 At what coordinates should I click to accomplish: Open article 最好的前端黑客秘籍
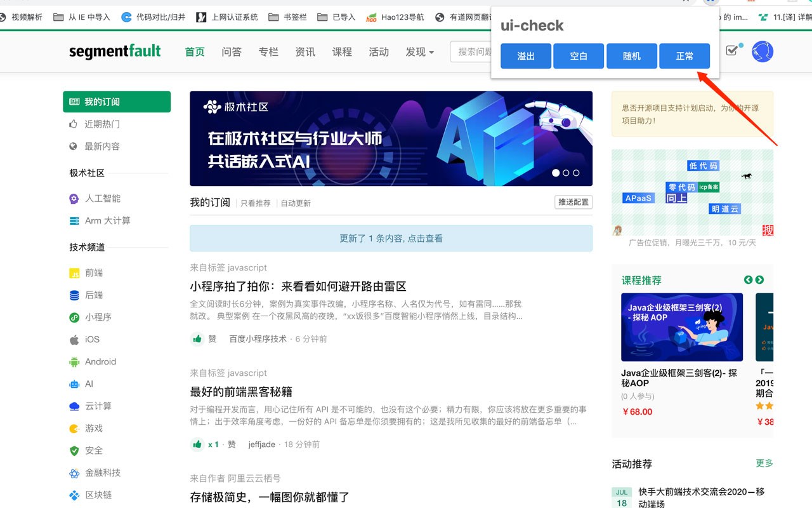pos(241,392)
